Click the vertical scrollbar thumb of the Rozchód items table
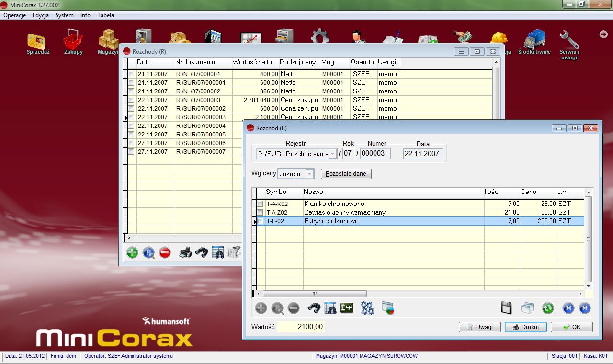613x364 pixels. (589, 239)
